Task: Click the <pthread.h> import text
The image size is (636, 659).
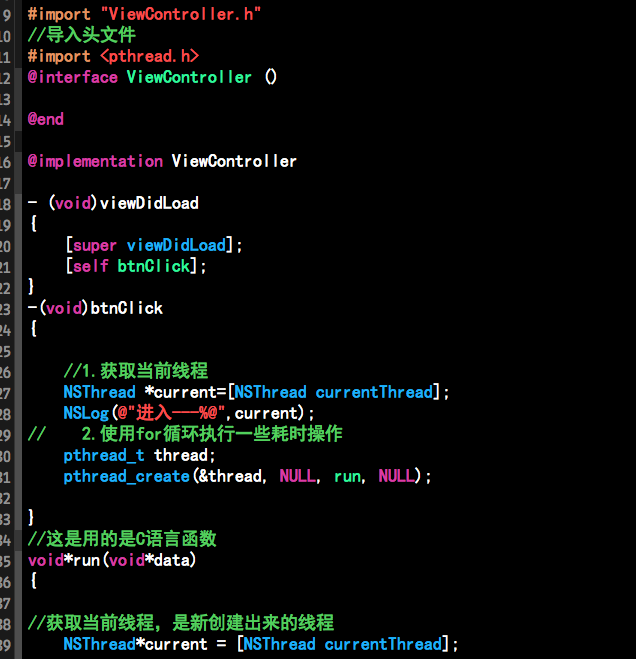Action: click(x=149, y=56)
